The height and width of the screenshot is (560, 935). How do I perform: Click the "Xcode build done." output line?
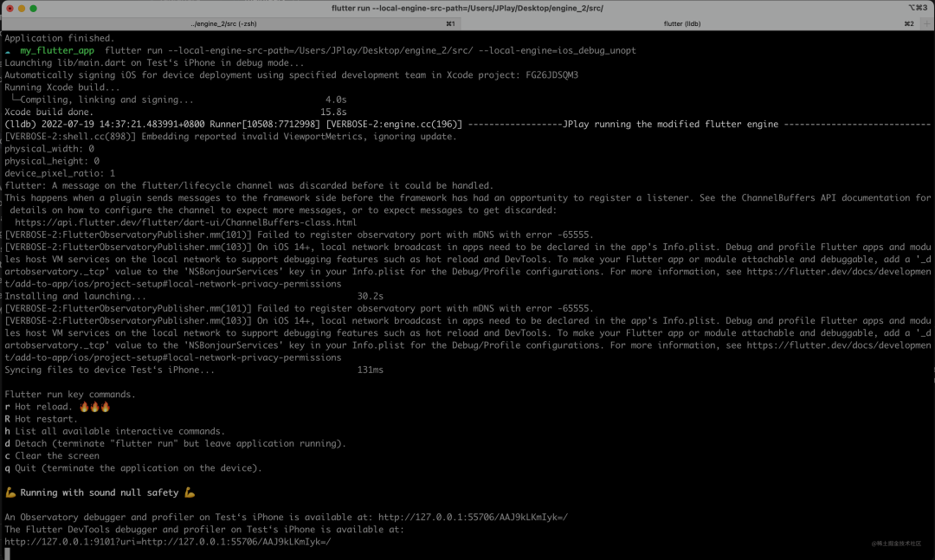[x=49, y=113]
